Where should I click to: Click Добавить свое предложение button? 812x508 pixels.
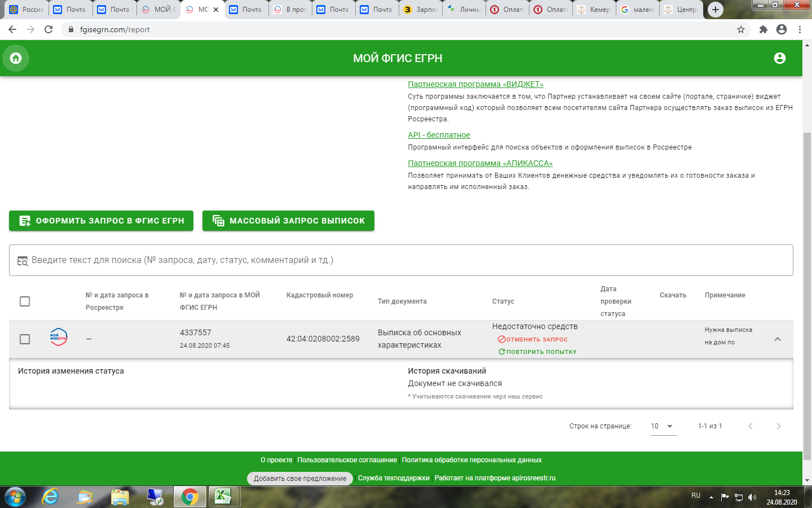(300, 479)
